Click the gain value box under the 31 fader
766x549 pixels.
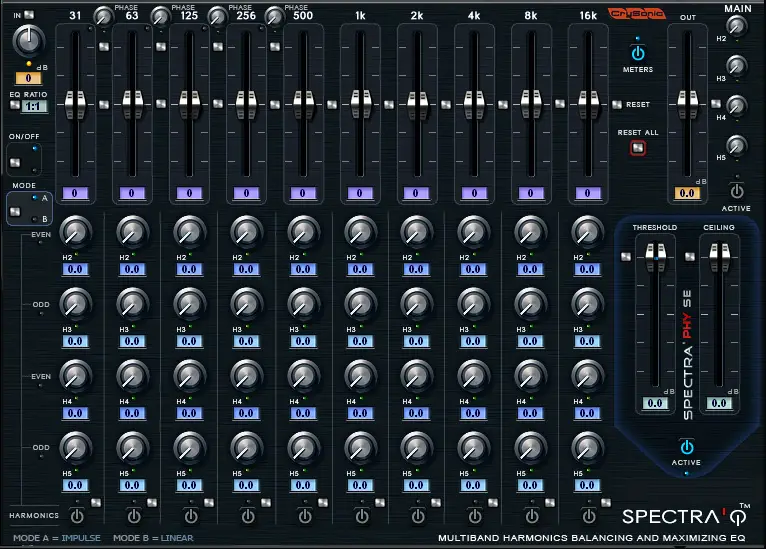pos(75,193)
